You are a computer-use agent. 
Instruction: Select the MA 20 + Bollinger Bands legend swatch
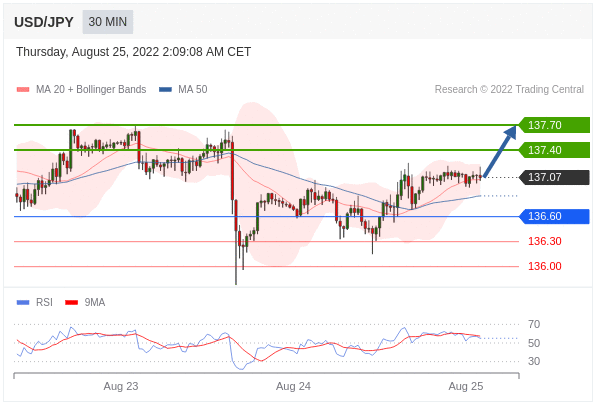pyautogui.click(x=23, y=89)
